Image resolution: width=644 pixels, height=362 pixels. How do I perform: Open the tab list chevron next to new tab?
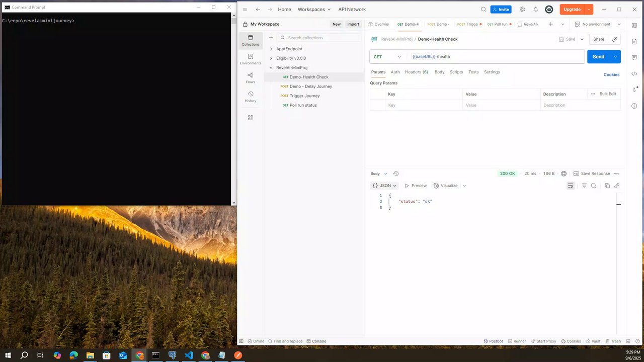[x=562, y=24]
